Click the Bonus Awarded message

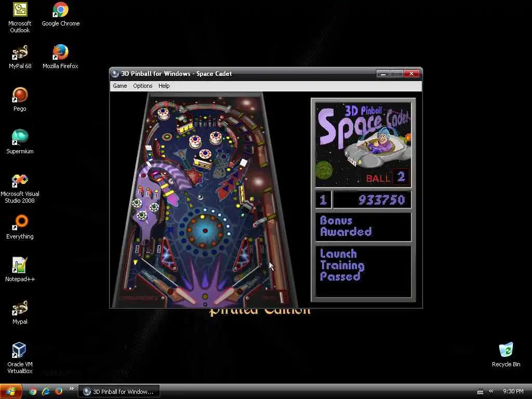pyautogui.click(x=345, y=226)
